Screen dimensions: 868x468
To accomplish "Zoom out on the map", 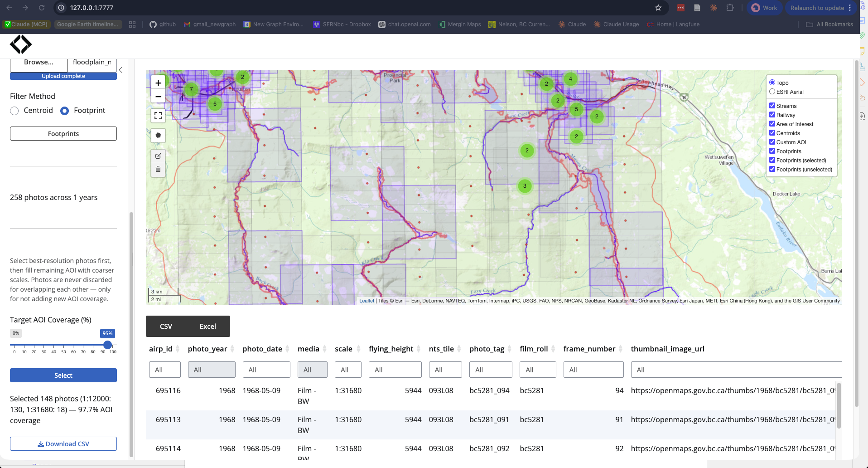I will click(x=158, y=96).
